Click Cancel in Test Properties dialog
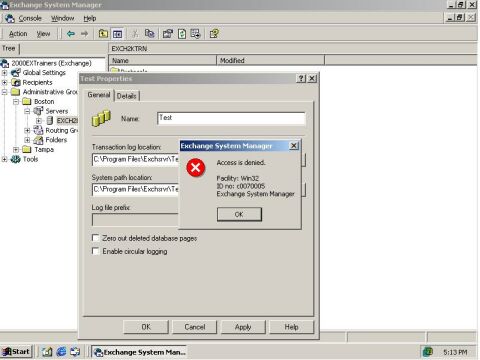Screen dimensions: 480x360 [195, 327]
